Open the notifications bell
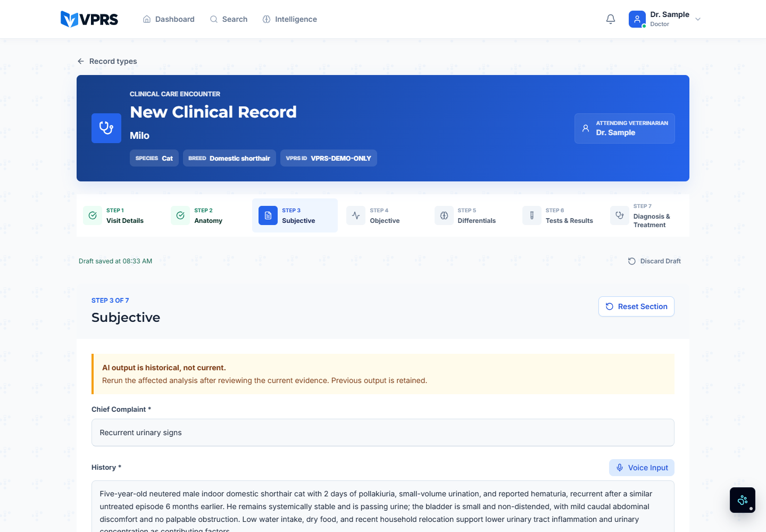This screenshot has height=532, width=766. click(611, 19)
